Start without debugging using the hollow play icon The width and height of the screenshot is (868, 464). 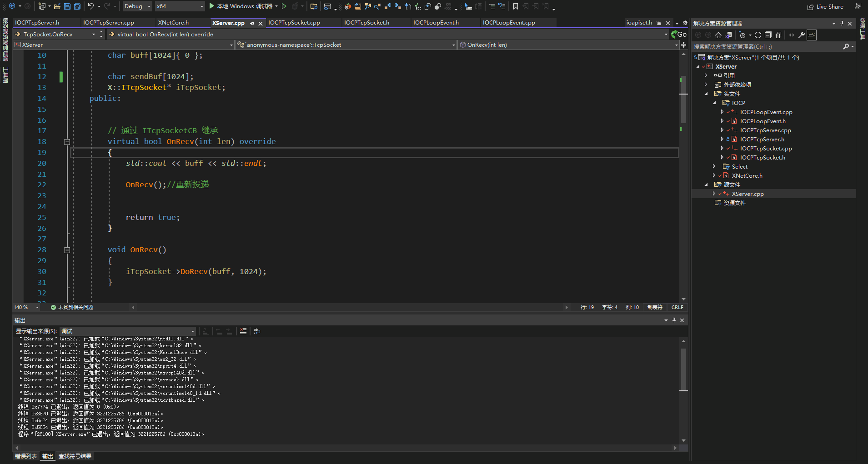coord(284,6)
